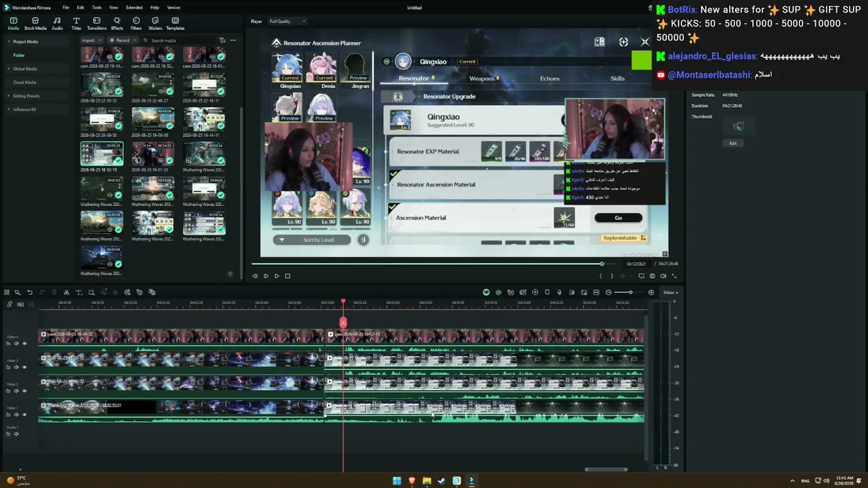Expand the Influence Kit section

click(9, 109)
